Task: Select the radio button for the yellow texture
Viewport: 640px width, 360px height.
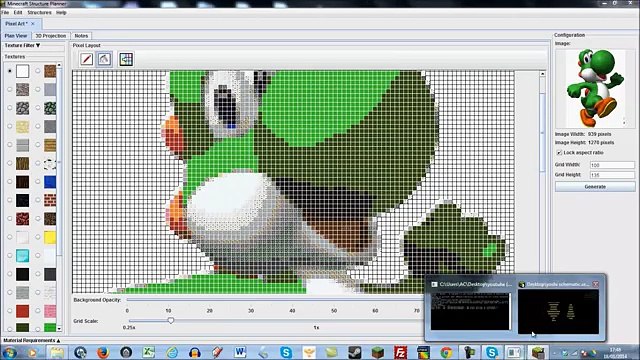Action: 38,237
